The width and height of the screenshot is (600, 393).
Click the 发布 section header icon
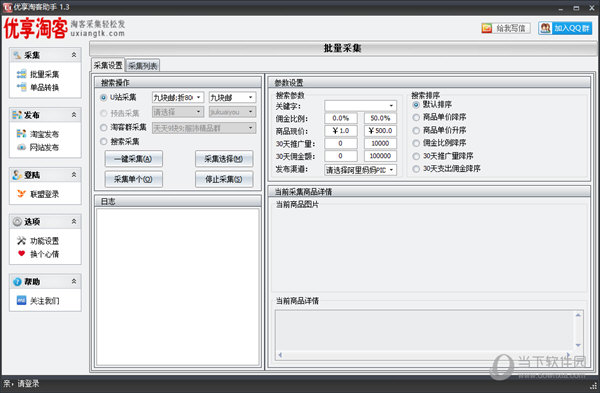click(x=17, y=115)
